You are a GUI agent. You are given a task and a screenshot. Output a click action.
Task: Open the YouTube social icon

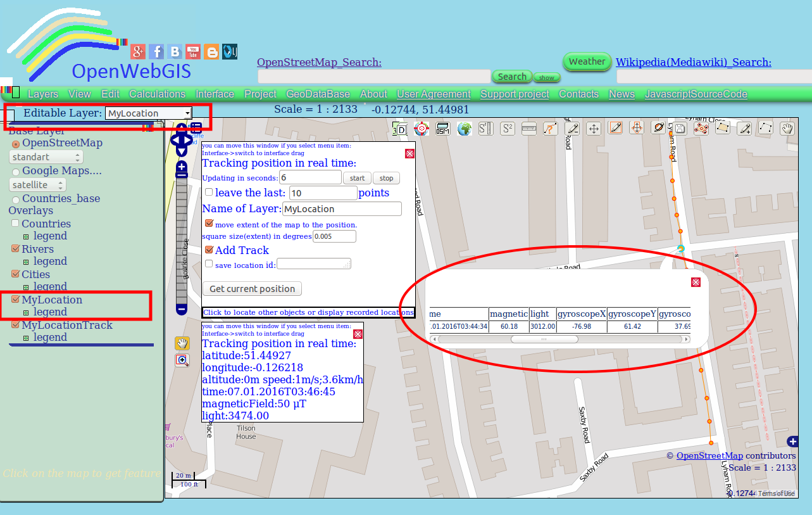(193, 52)
